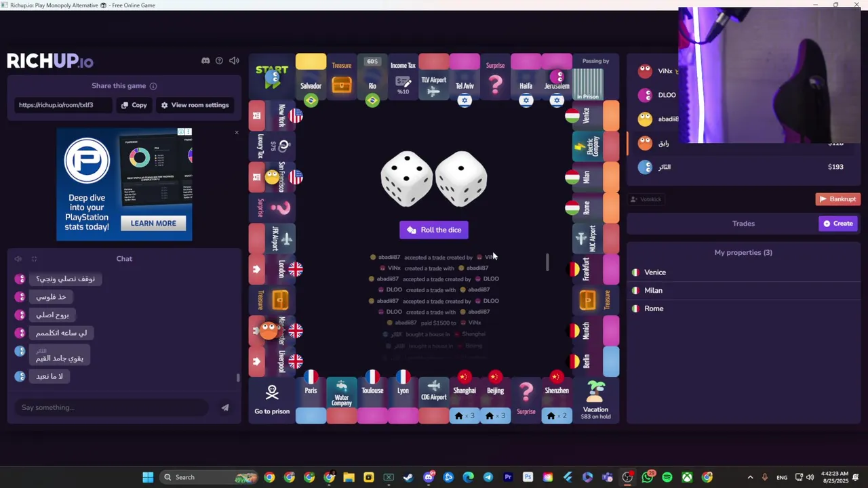Roll the dice
Image resolution: width=868 pixels, height=488 pixels.
point(434,230)
